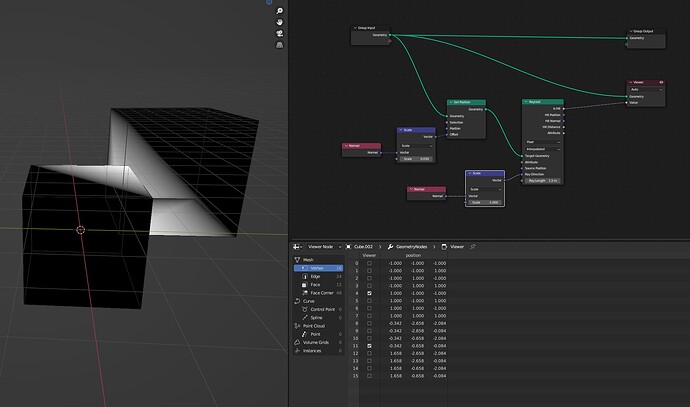Click the Face Corner domain icon

pyautogui.click(x=305, y=293)
